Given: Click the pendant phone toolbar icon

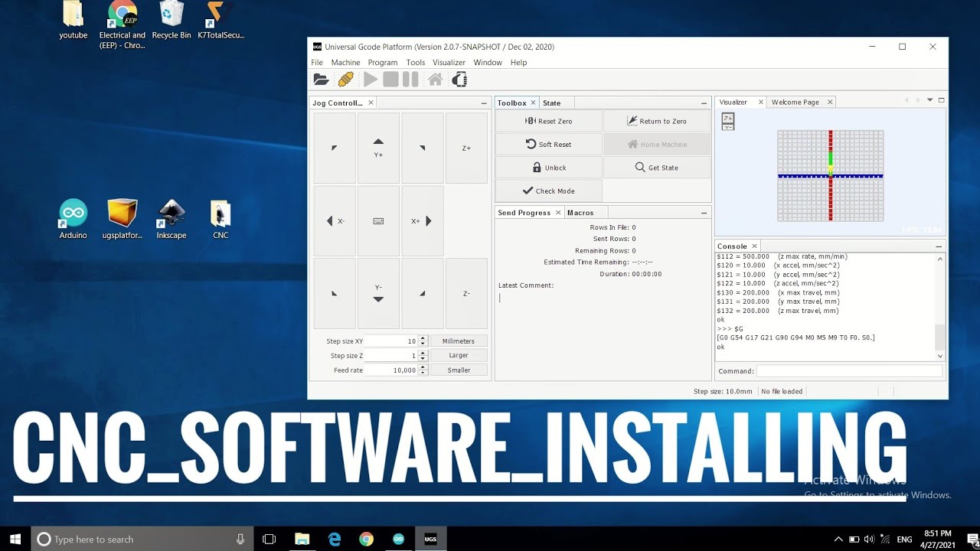Looking at the screenshot, I should tap(459, 80).
